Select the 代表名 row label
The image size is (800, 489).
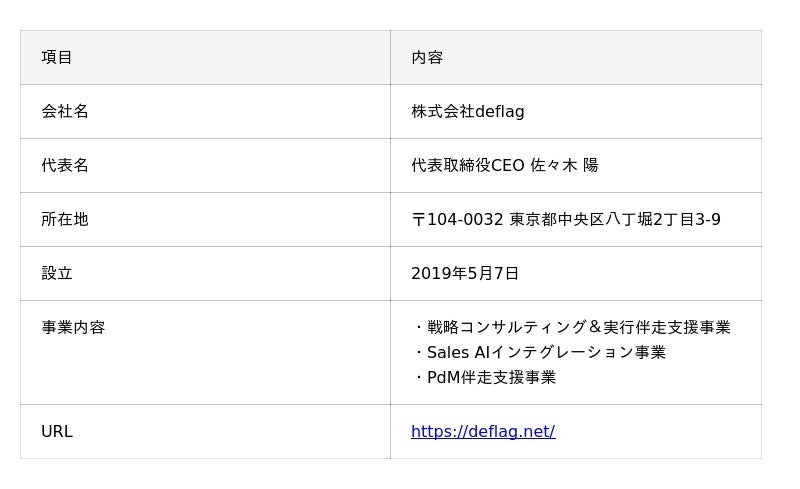[65, 165]
